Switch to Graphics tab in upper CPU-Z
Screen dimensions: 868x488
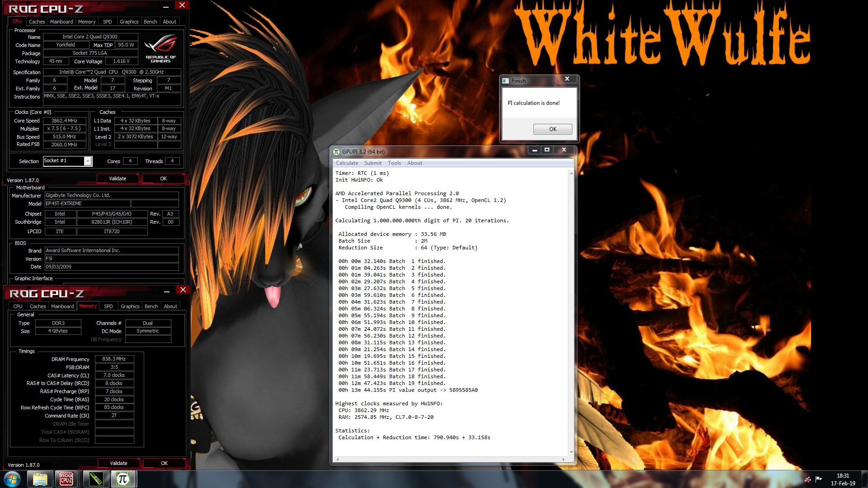(x=129, y=22)
